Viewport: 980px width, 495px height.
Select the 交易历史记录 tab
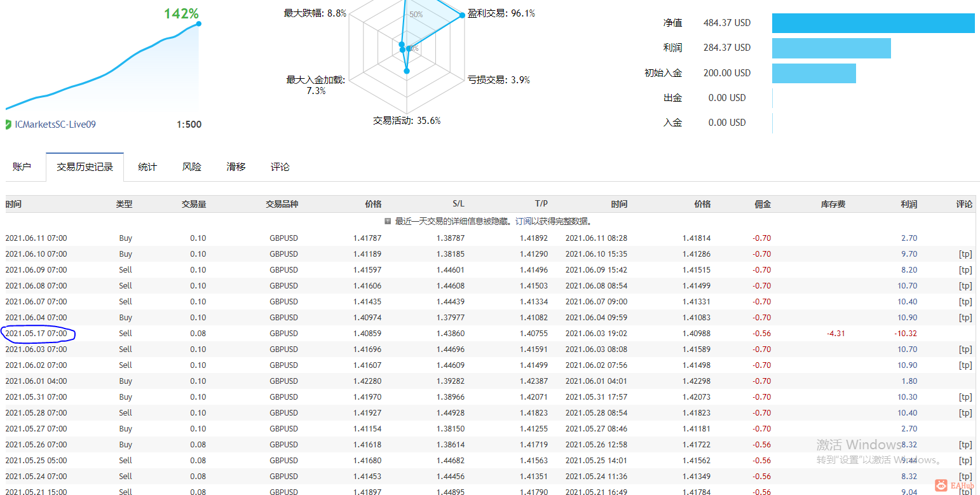[x=85, y=166]
